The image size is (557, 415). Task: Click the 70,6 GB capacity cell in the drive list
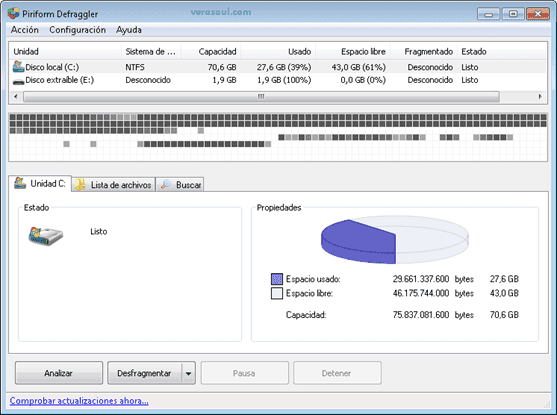tap(222, 67)
